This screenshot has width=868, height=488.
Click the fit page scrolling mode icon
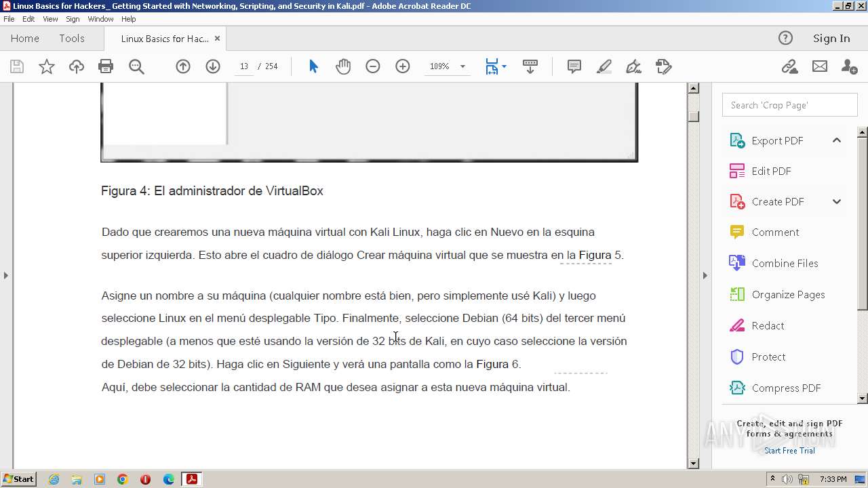click(x=492, y=66)
